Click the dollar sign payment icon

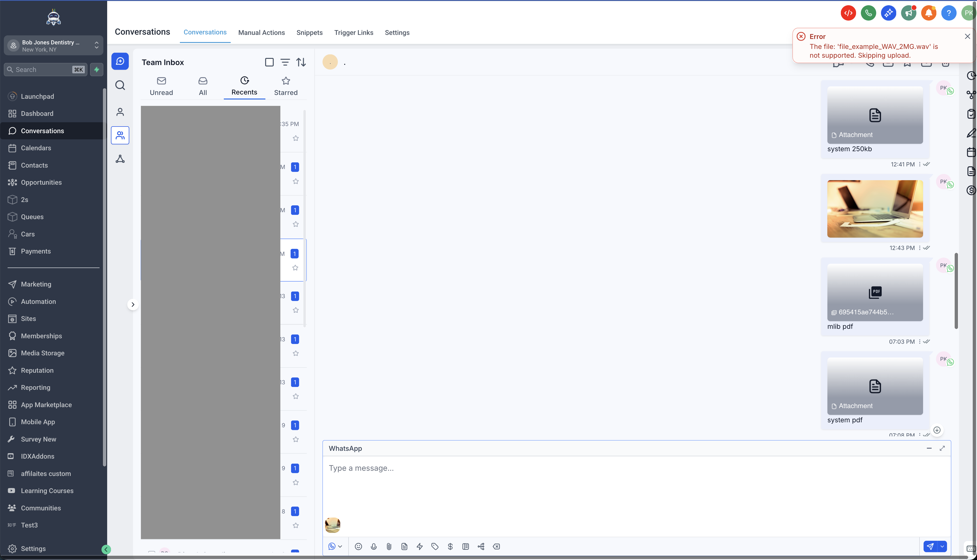point(450,546)
